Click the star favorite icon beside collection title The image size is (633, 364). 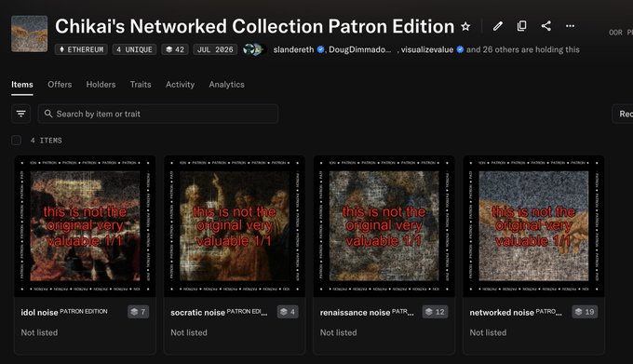pyautogui.click(x=465, y=27)
